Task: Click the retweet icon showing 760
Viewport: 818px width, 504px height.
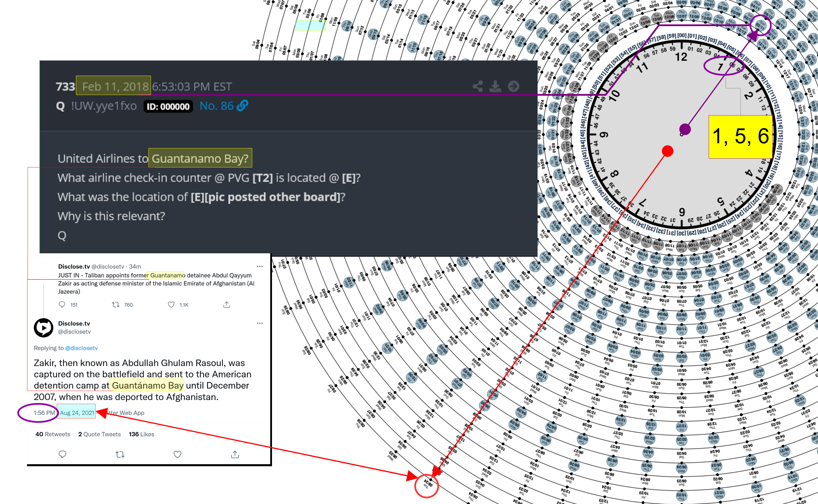Action: coord(116,304)
